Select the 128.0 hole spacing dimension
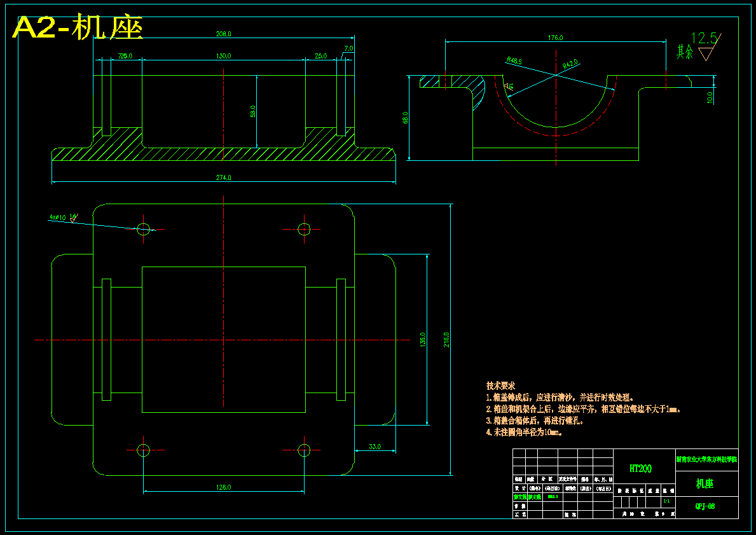 (223, 487)
